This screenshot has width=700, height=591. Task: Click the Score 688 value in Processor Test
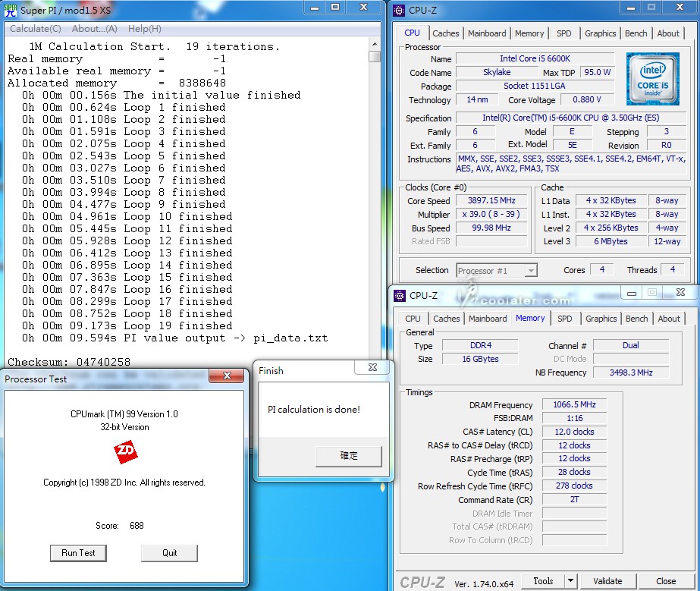click(x=137, y=526)
